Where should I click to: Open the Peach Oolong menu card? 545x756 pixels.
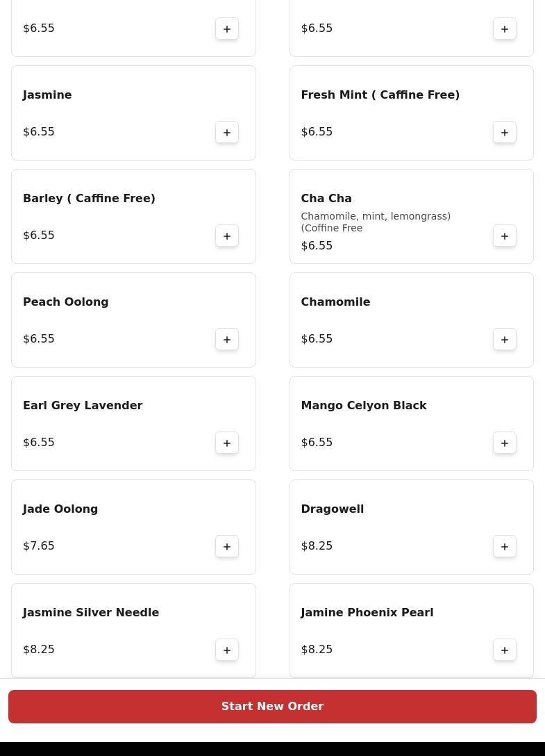point(133,320)
